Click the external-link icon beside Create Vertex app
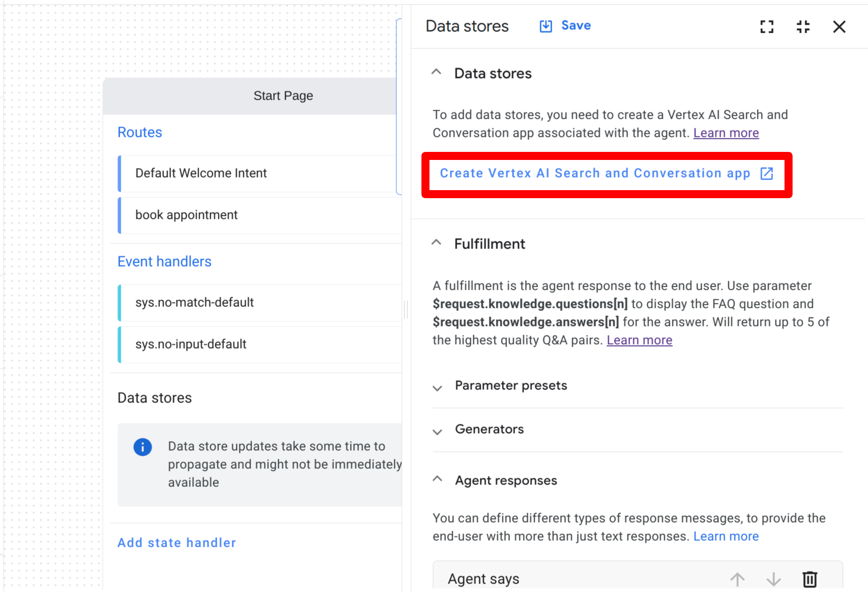868x592 pixels. (x=766, y=174)
